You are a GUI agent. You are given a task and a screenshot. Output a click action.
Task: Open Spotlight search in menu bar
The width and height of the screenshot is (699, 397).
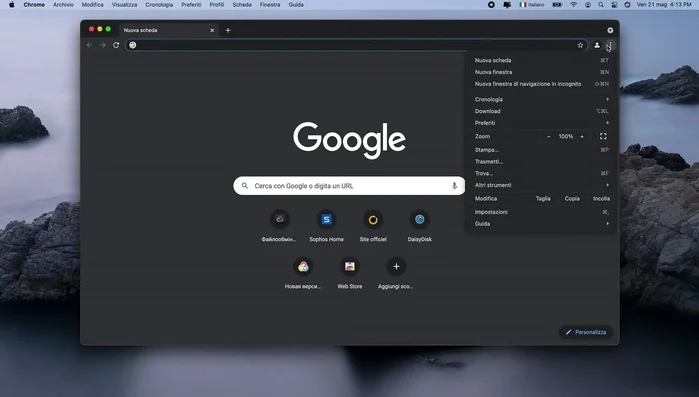(601, 4)
